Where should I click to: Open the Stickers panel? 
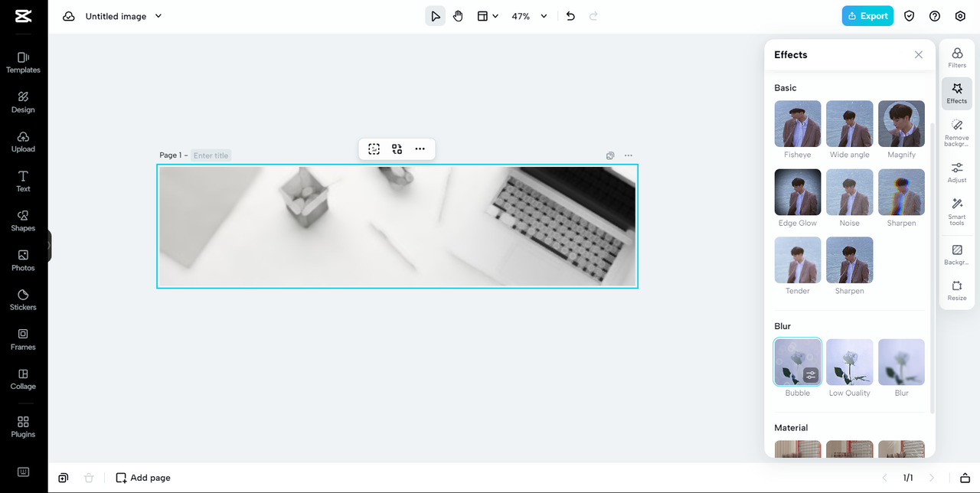tap(23, 300)
